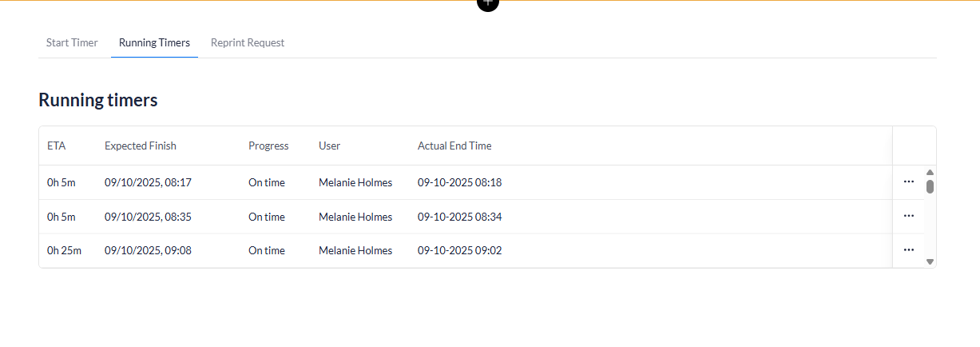Click the Running timers heading
The image size is (980, 347).
98,100
